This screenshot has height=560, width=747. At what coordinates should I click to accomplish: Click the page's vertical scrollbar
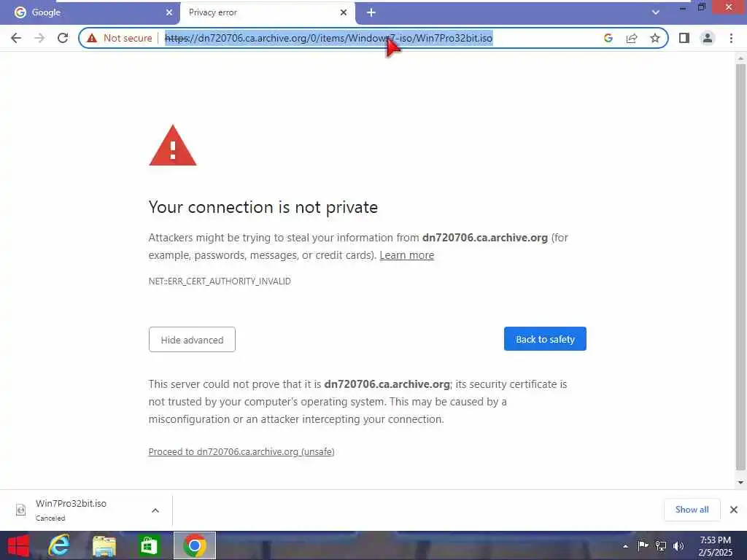(740, 267)
